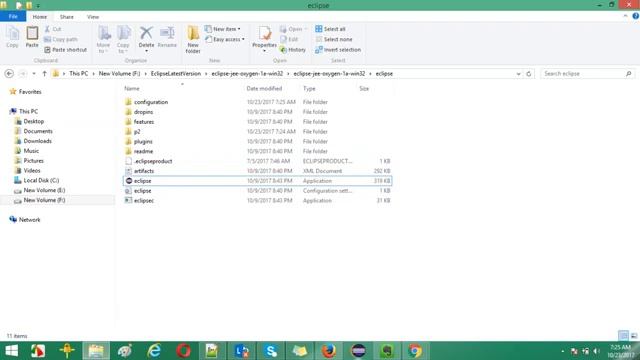Open the Windows Start button
The height and width of the screenshot is (360, 640).
[12, 351]
